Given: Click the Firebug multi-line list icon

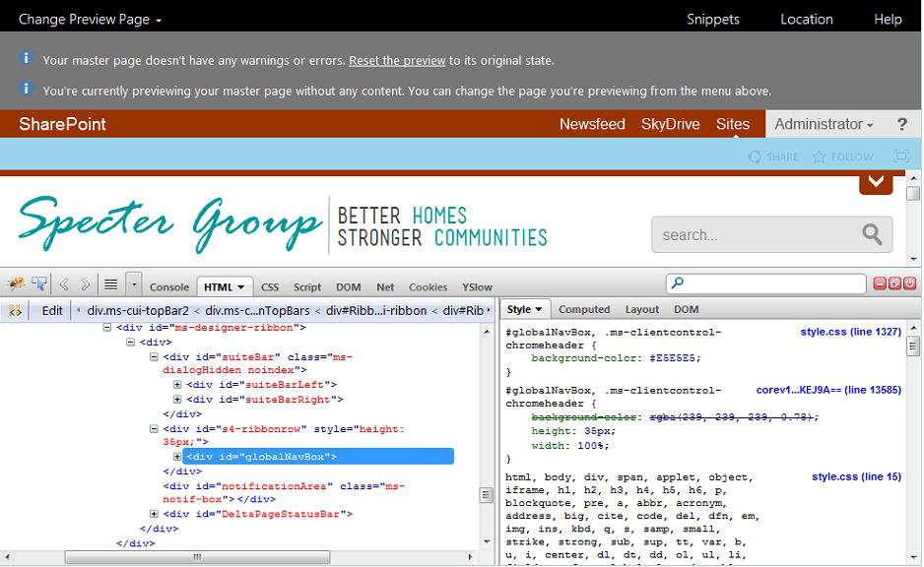Looking at the screenshot, I should tap(110, 284).
